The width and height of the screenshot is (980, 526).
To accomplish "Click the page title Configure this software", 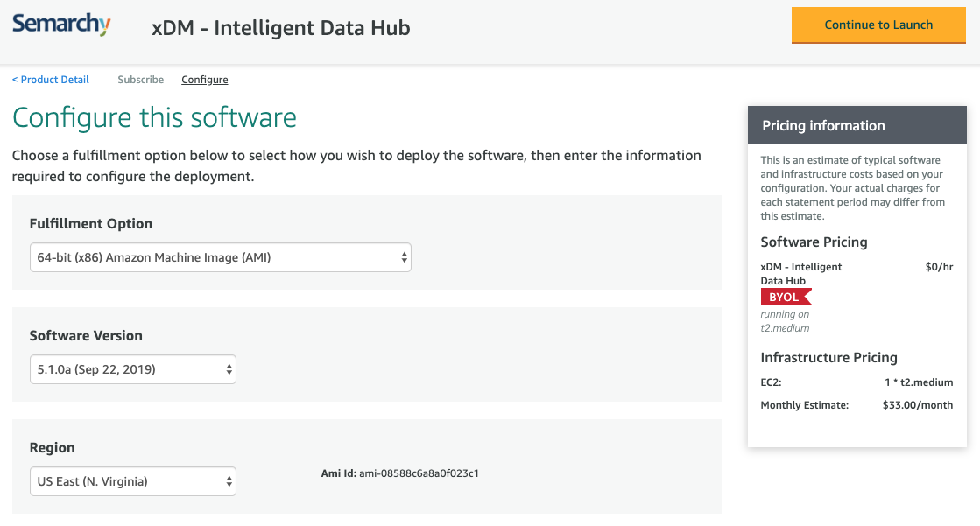I will click(154, 117).
